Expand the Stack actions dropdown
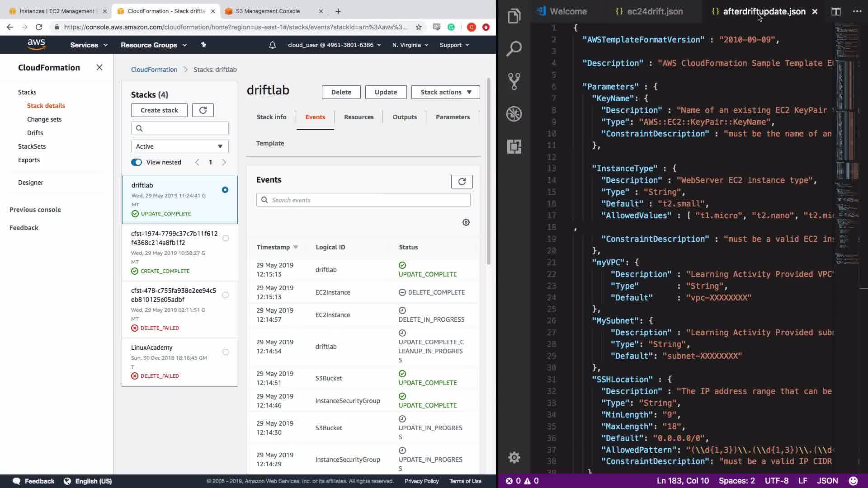This screenshot has height=488, width=868. tap(445, 92)
